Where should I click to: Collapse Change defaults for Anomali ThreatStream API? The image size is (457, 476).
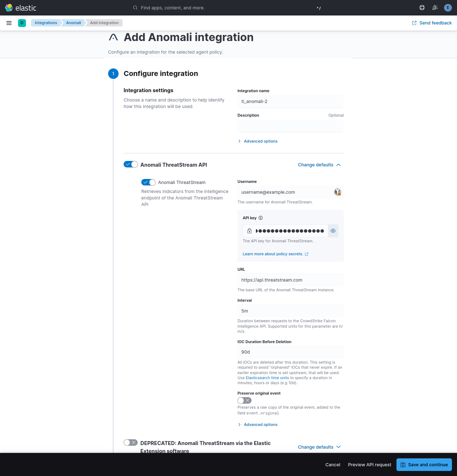pos(319,165)
